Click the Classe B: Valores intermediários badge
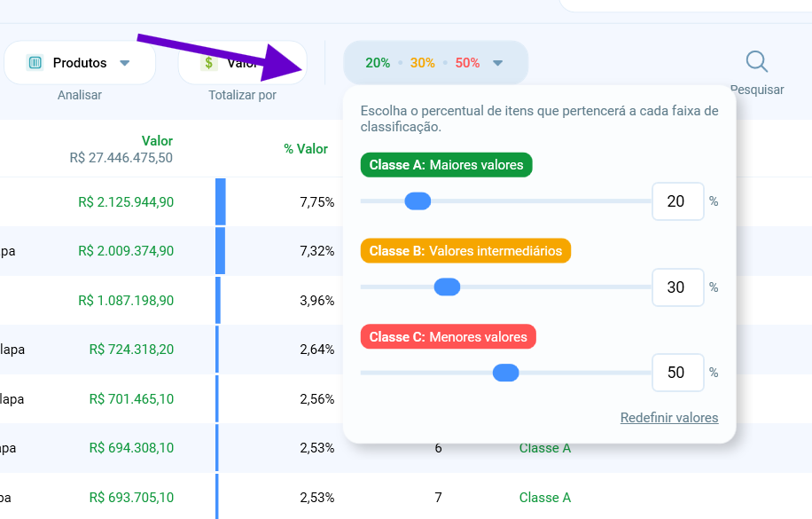Viewport: 812px width, 519px height. 465,251
